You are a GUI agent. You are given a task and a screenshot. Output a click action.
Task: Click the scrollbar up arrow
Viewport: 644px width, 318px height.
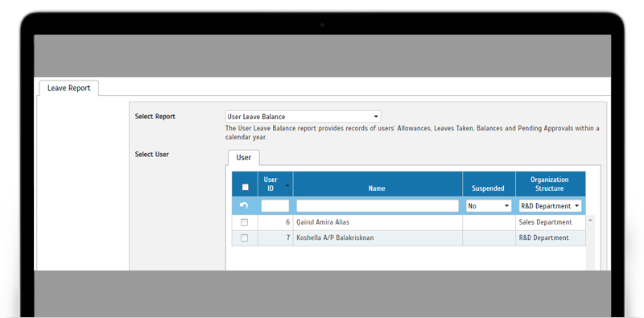coord(590,221)
